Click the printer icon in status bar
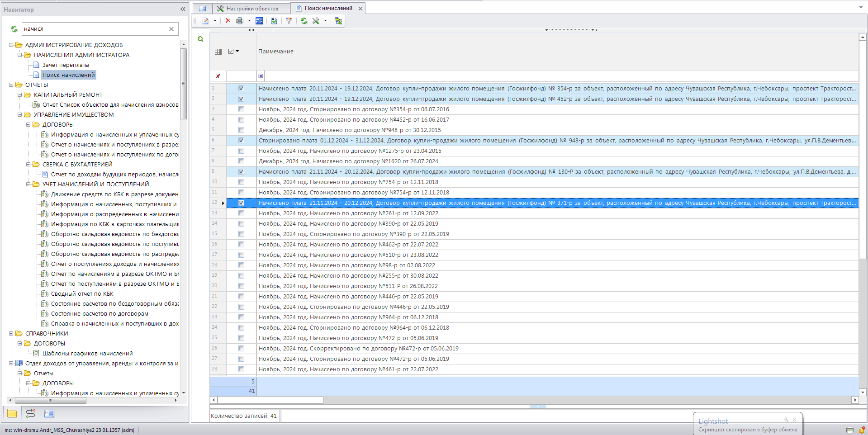 click(850, 430)
